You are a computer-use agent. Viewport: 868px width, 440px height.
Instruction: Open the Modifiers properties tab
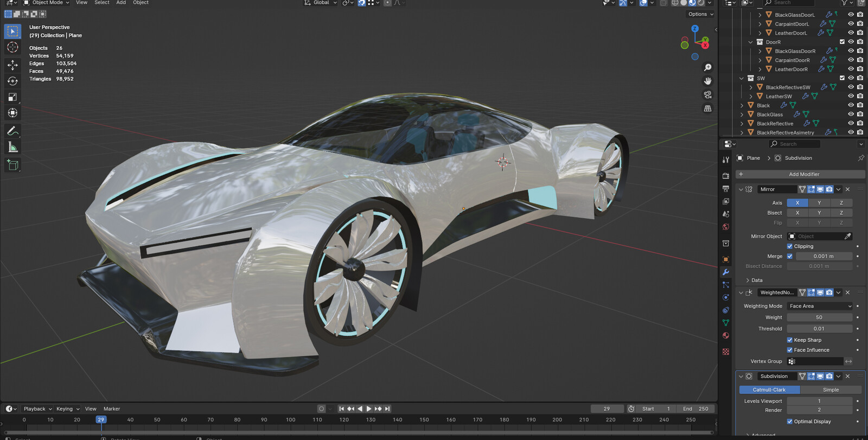point(726,272)
